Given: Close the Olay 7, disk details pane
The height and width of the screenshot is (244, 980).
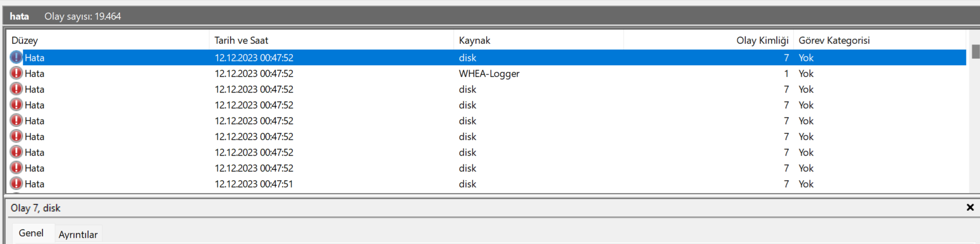Looking at the screenshot, I should click(x=970, y=207).
